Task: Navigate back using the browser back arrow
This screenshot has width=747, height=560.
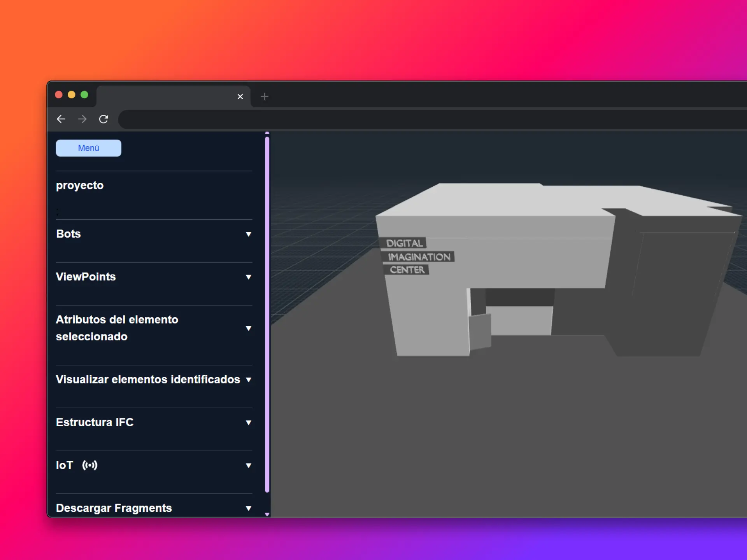Action: pos(61,119)
